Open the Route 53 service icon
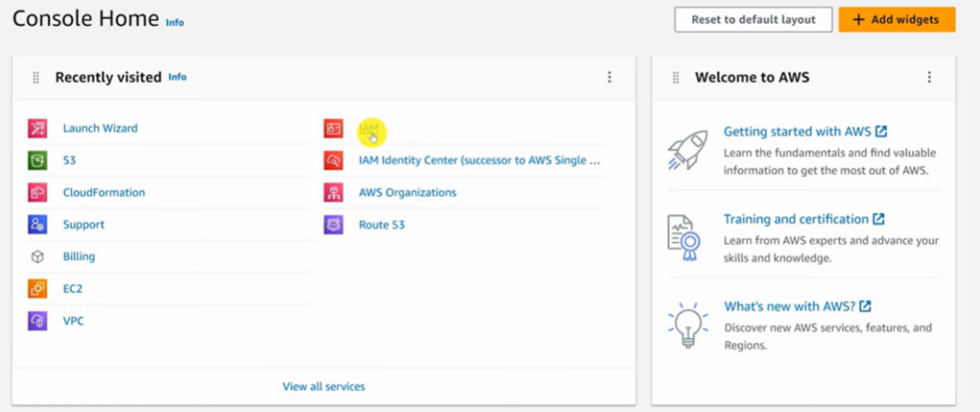This screenshot has height=412, width=980. tap(333, 225)
